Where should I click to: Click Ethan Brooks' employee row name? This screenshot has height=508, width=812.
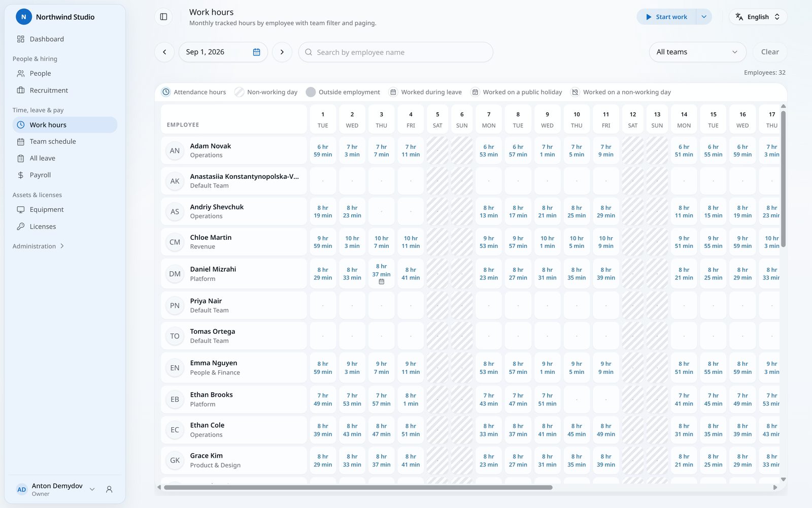[x=211, y=395]
